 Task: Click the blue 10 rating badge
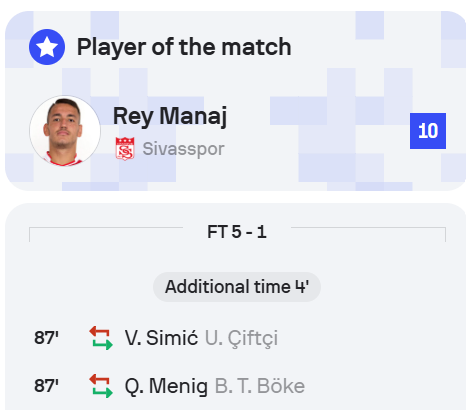[428, 131]
